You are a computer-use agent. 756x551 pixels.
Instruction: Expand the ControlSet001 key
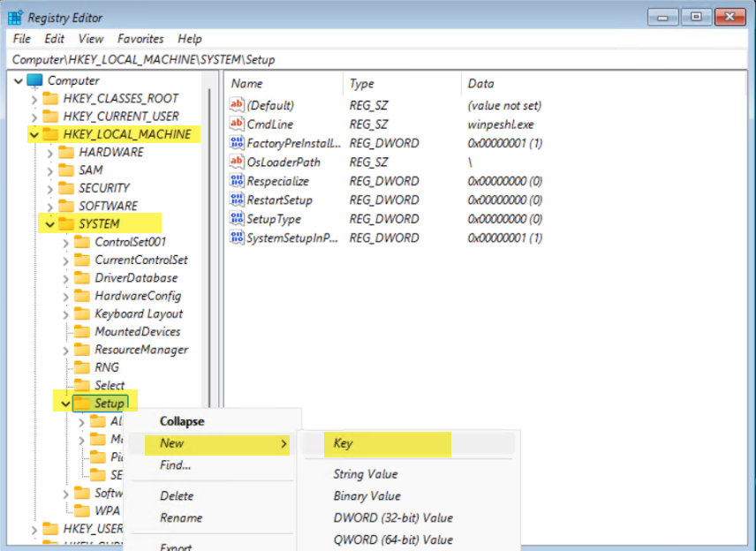pyautogui.click(x=66, y=242)
